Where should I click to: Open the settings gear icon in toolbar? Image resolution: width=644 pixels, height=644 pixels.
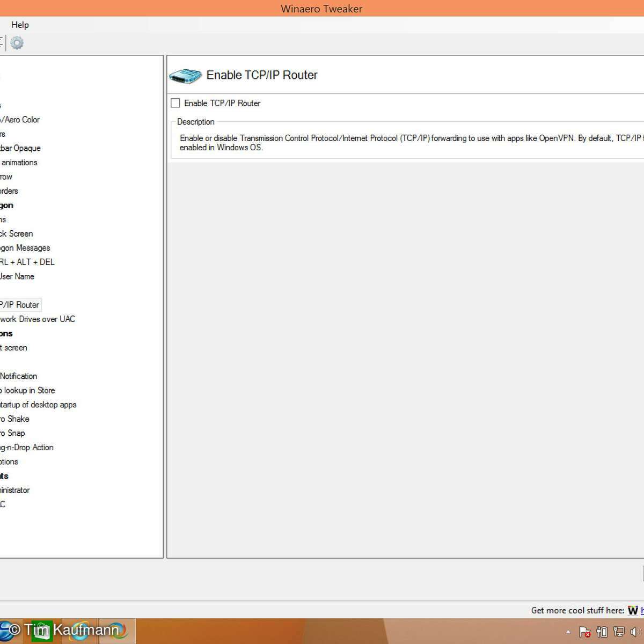[x=17, y=43]
